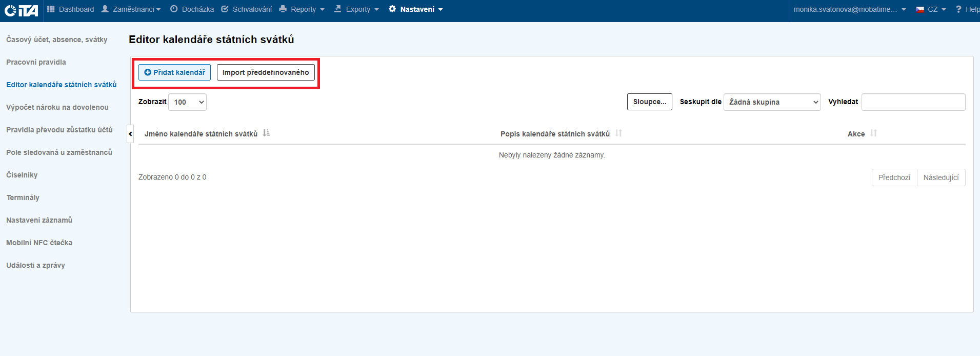This screenshot has width=980, height=356.
Task: Open Schvalování via check icon
Action: pyautogui.click(x=225, y=9)
